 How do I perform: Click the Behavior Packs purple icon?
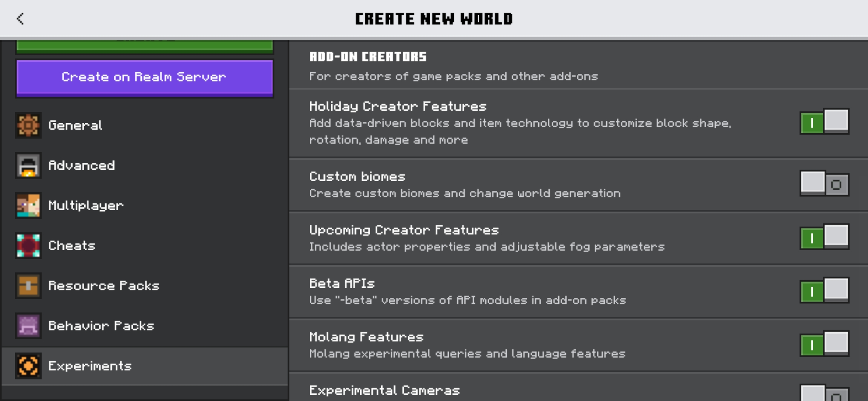[28, 326]
